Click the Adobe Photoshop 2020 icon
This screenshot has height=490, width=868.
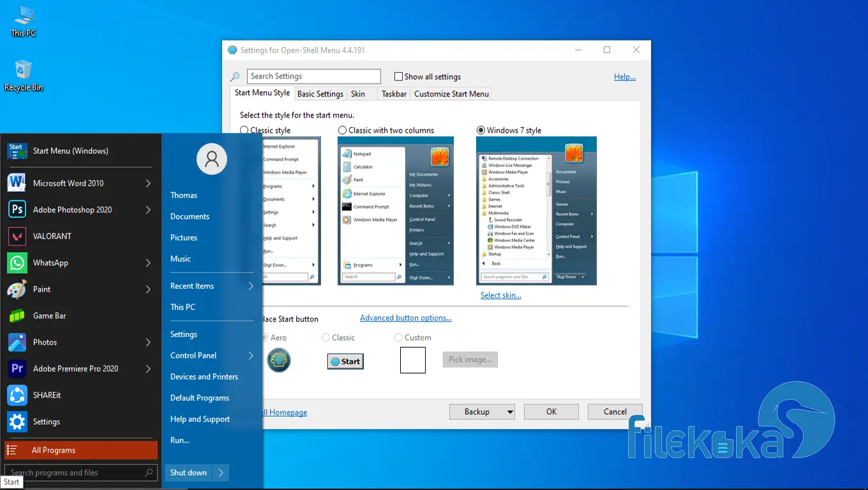pos(17,209)
